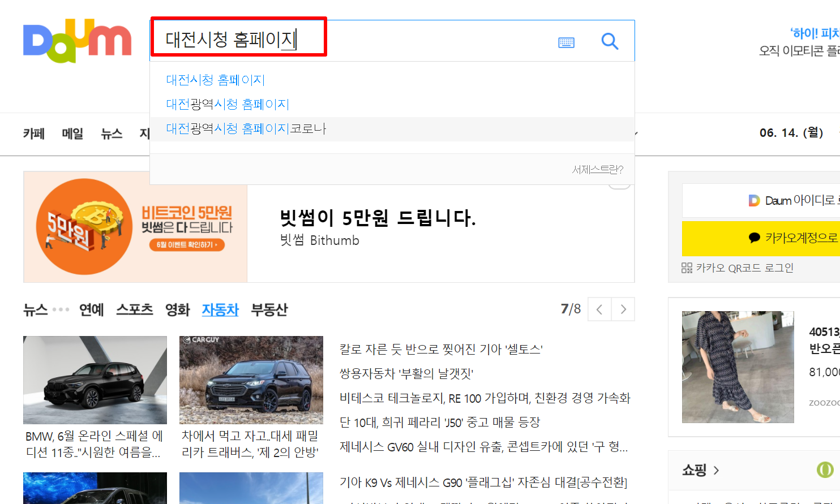Select suggestion '대전시청 홈페이지'
This screenshot has width=840, height=504.
tap(215, 80)
